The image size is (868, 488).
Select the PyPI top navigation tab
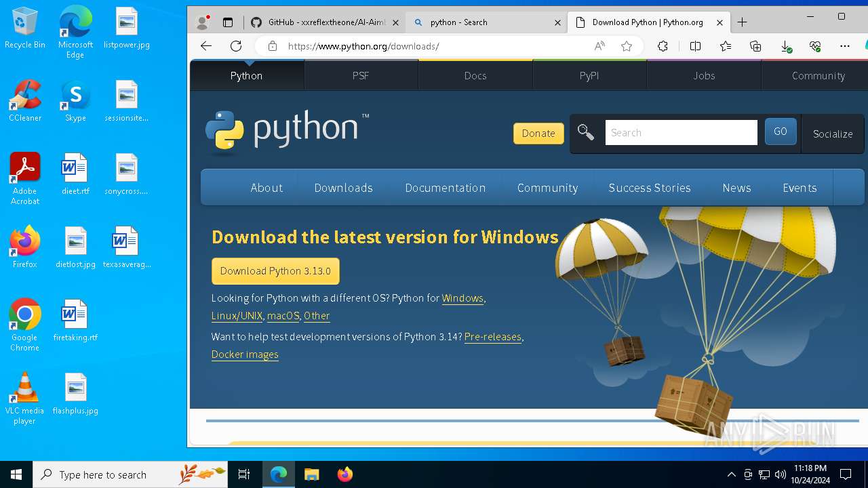[589, 75]
